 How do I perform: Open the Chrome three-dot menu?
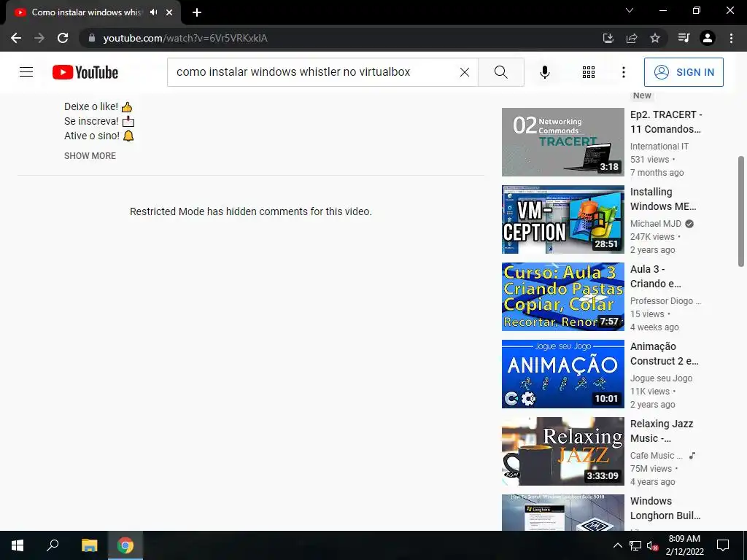[x=731, y=38]
